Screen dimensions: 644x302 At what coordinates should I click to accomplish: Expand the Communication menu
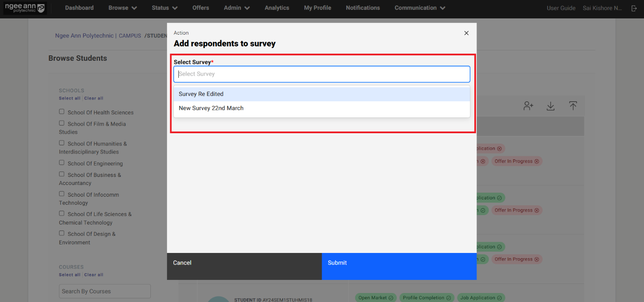[x=420, y=8]
